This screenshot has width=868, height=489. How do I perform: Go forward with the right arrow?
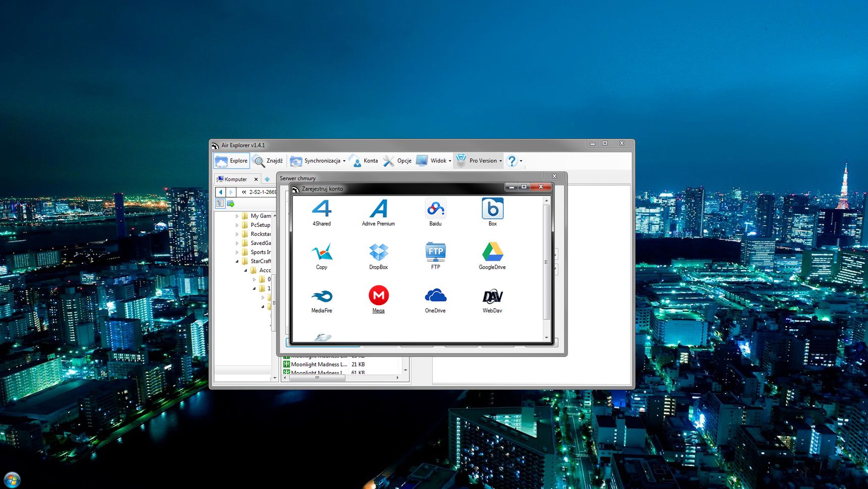point(231,192)
